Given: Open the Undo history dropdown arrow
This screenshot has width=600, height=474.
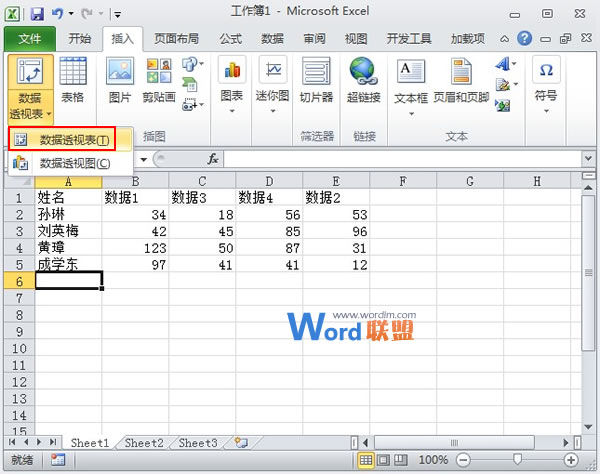Looking at the screenshot, I should tap(71, 14).
